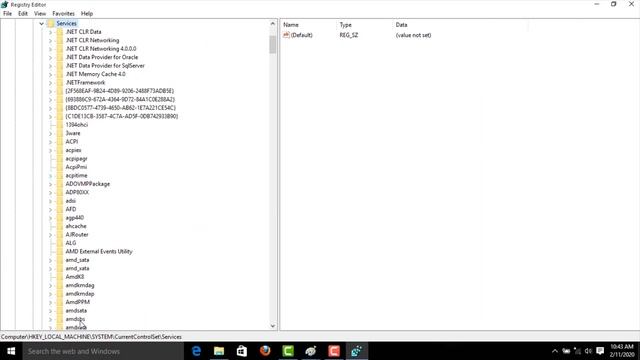The height and width of the screenshot is (360, 640).
Task: Expand .NET Data Provider for Oracle key
Action: click(x=51, y=58)
